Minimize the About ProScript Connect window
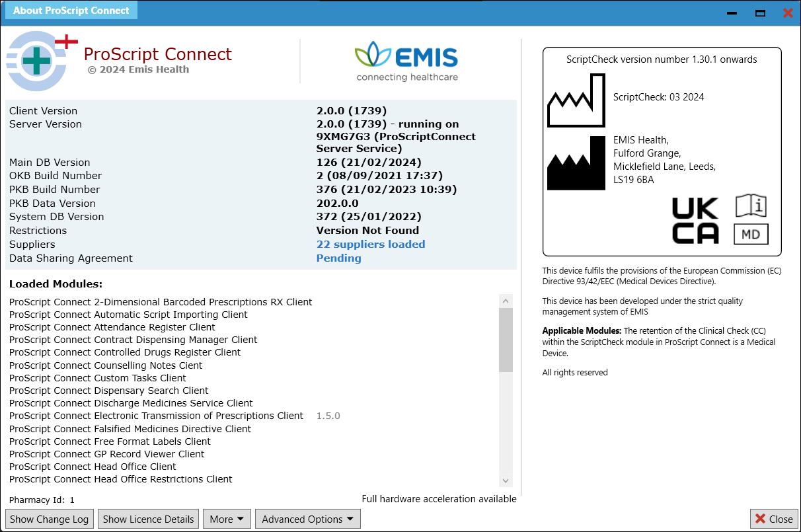The image size is (801, 532). (x=732, y=13)
